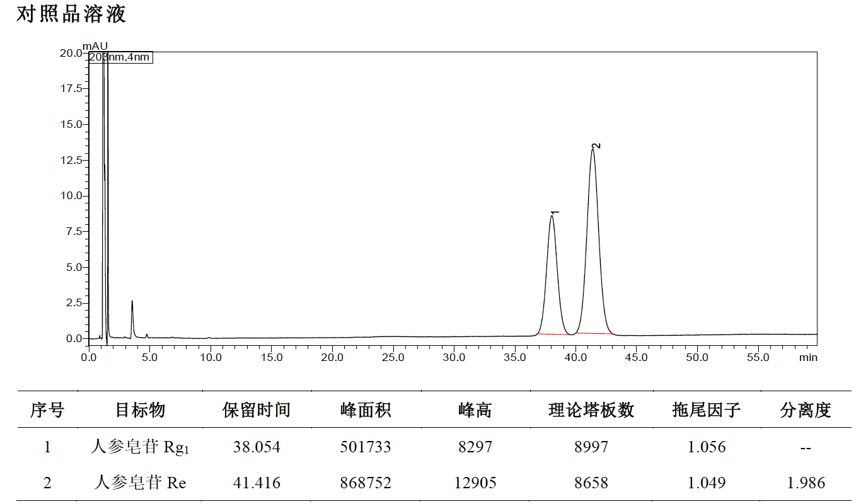Select the 理论塔板数 column header

point(591,411)
